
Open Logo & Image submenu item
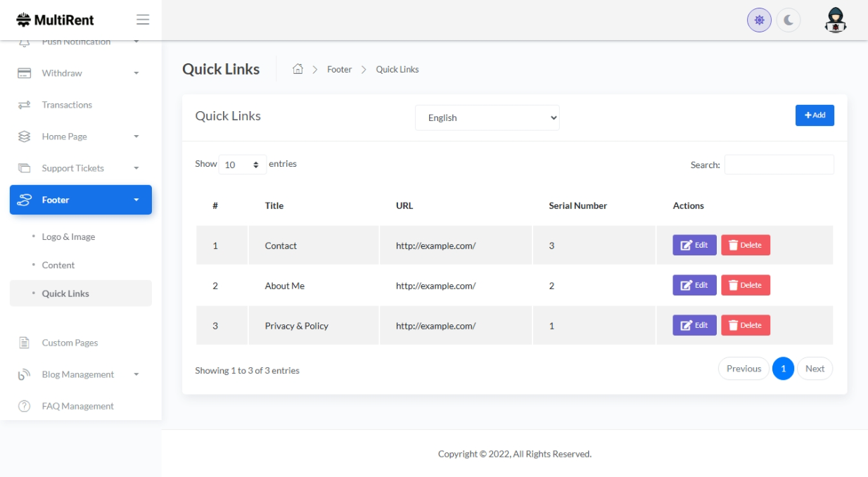pyautogui.click(x=68, y=237)
